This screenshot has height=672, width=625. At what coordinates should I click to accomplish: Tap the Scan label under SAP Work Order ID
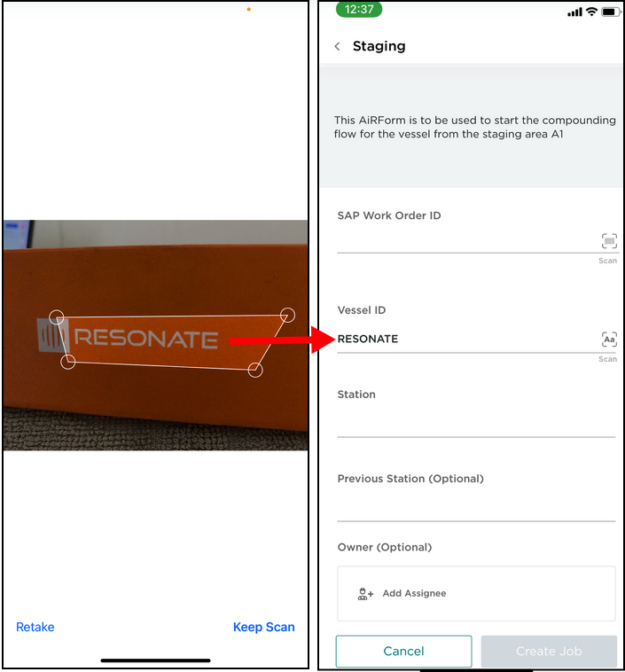coord(608,261)
